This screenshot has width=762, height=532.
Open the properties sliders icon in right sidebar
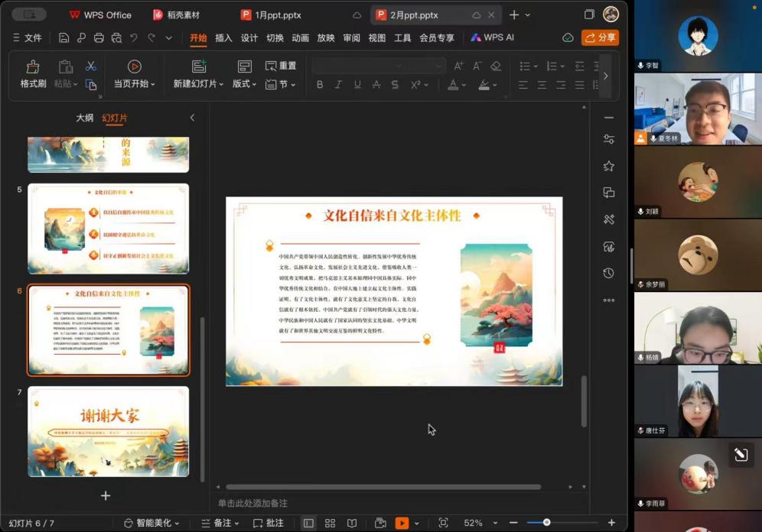click(x=609, y=139)
